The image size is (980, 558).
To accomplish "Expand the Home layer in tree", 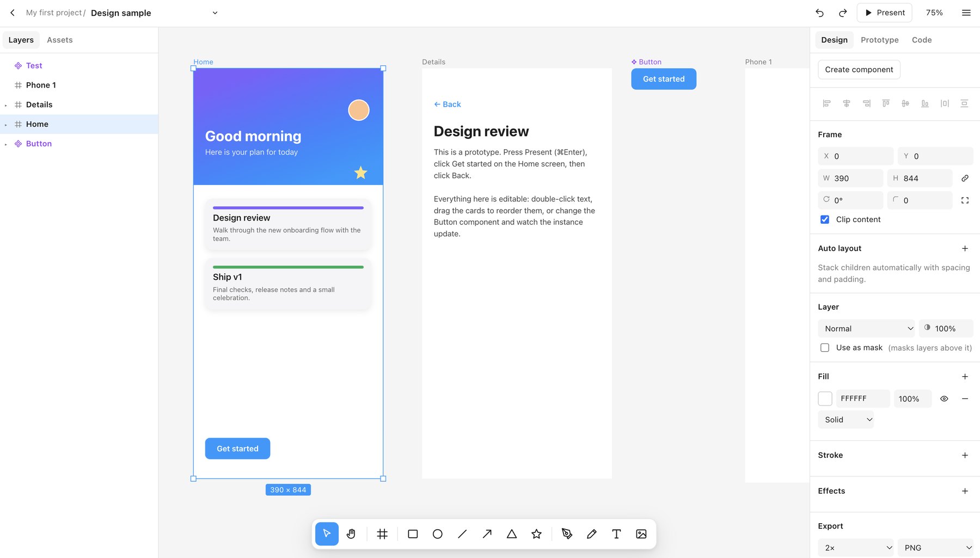I will point(6,125).
